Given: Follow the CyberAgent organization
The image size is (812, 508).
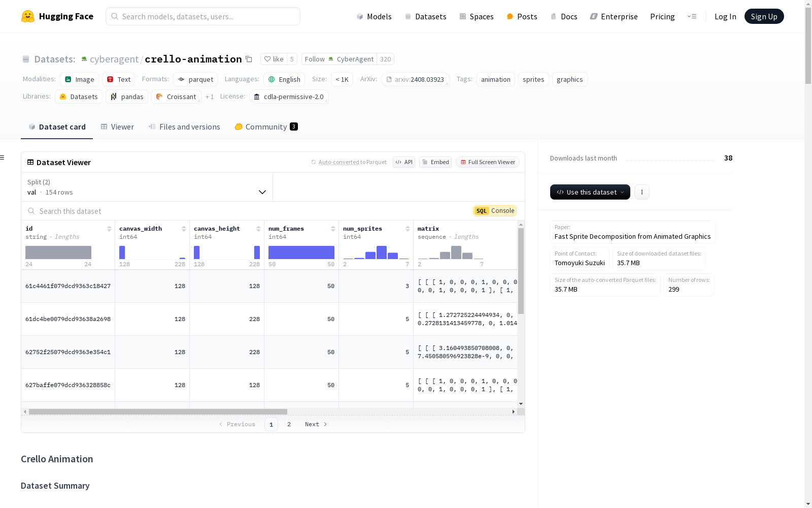Looking at the screenshot, I should [x=339, y=59].
